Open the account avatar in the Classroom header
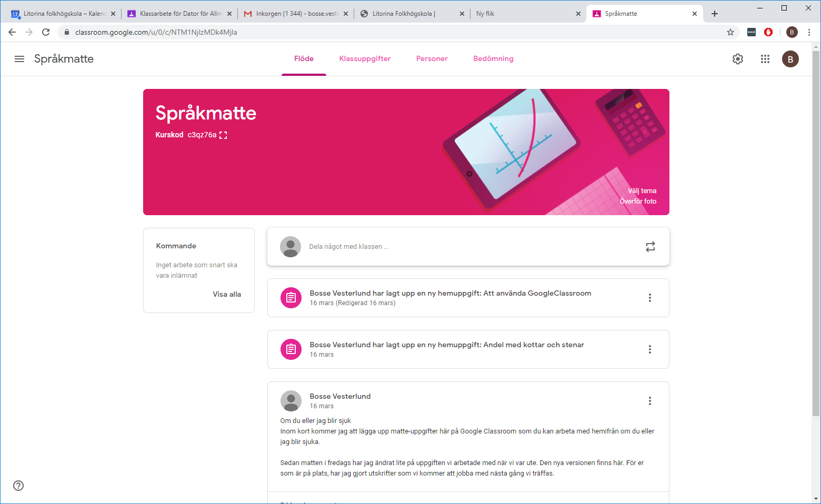The width and height of the screenshot is (821, 504). click(790, 59)
